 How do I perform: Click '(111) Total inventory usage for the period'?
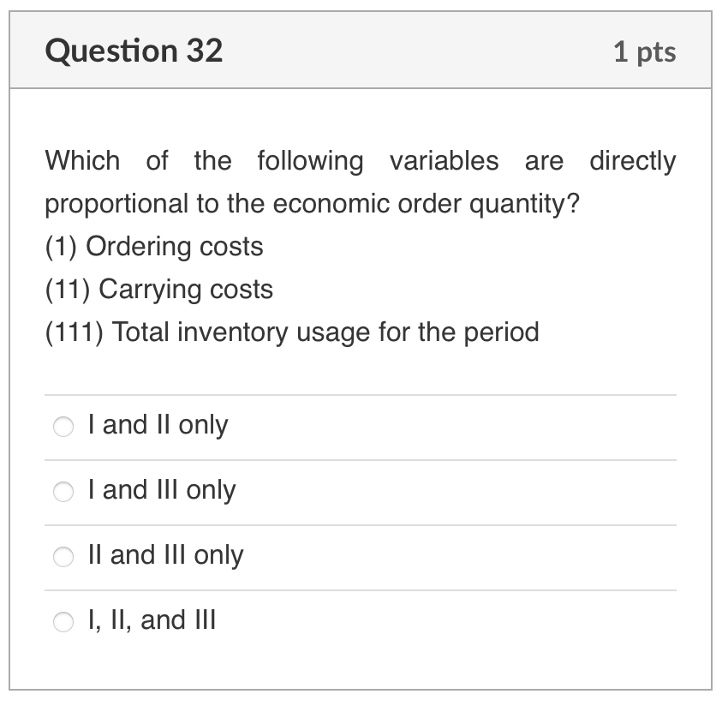[x=292, y=332]
